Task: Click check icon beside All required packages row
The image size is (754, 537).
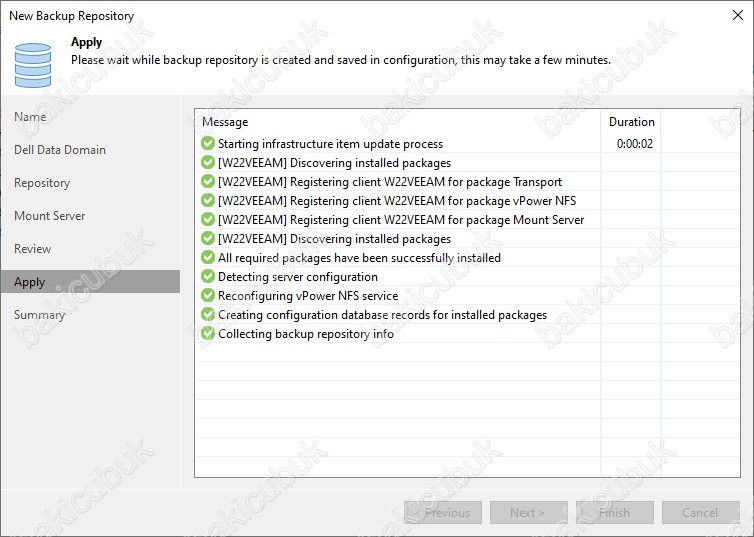Action: 208,257
